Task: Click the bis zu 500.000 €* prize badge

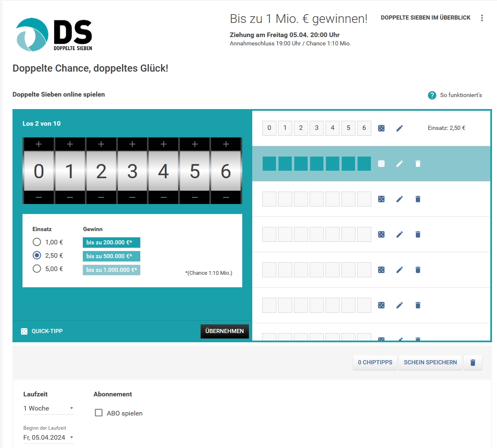Action: tap(111, 256)
